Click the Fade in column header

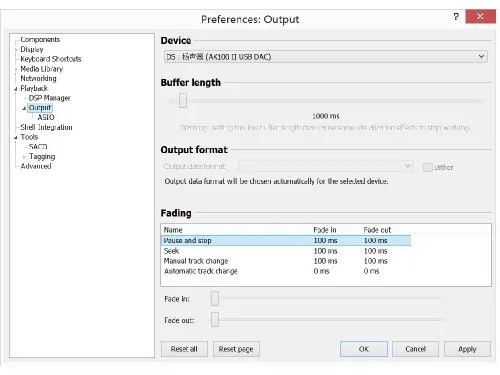tap(325, 230)
